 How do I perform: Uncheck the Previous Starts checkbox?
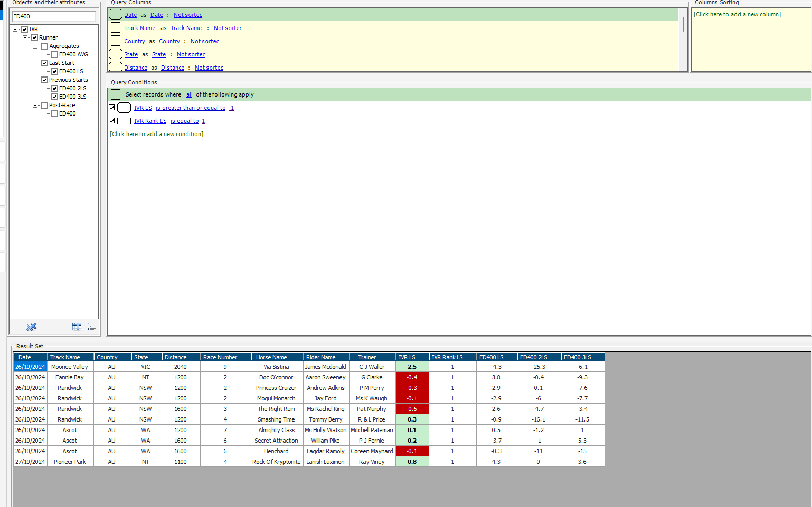(44, 80)
